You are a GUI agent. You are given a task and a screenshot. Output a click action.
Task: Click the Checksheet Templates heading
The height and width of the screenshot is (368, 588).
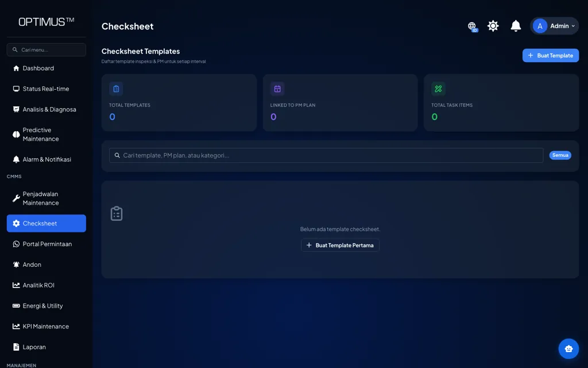(x=141, y=51)
